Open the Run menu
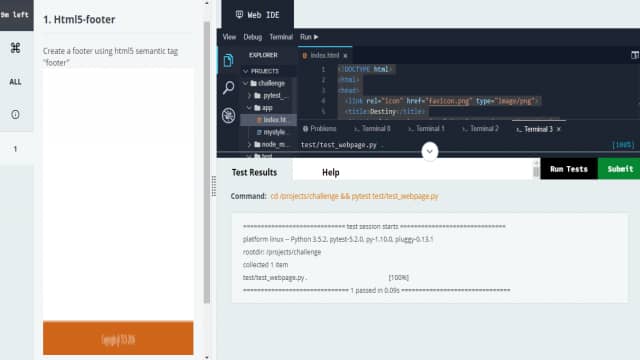This screenshot has width=640, height=360. [x=309, y=37]
